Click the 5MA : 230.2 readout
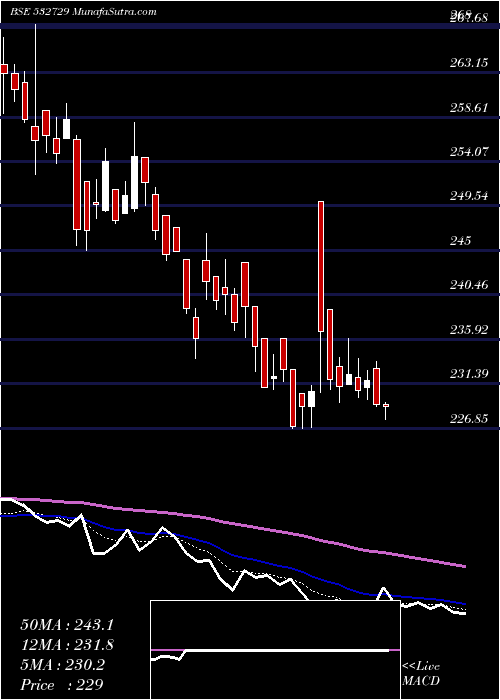The image size is (500, 700). (x=62, y=665)
